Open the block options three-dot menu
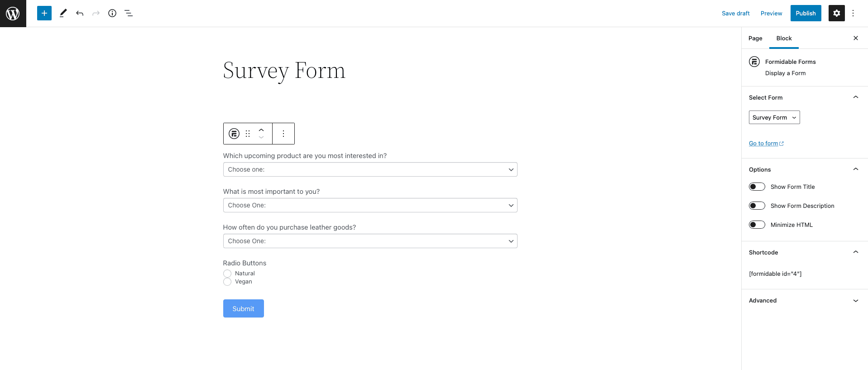Viewport: 868px width, 370px height. [x=283, y=134]
